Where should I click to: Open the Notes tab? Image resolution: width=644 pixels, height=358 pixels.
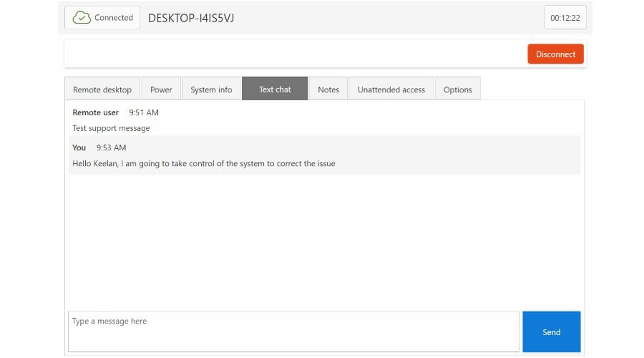[328, 89]
